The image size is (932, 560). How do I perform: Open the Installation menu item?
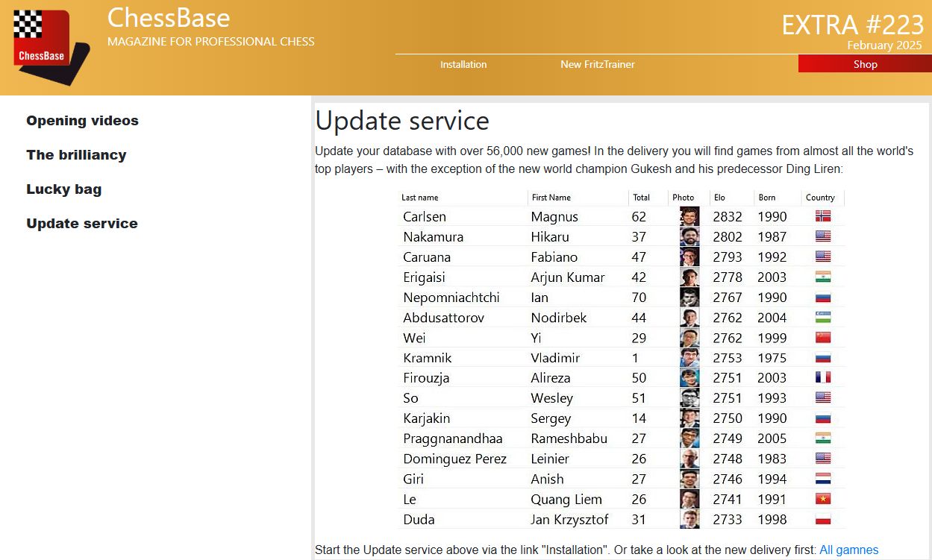(463, 65)
